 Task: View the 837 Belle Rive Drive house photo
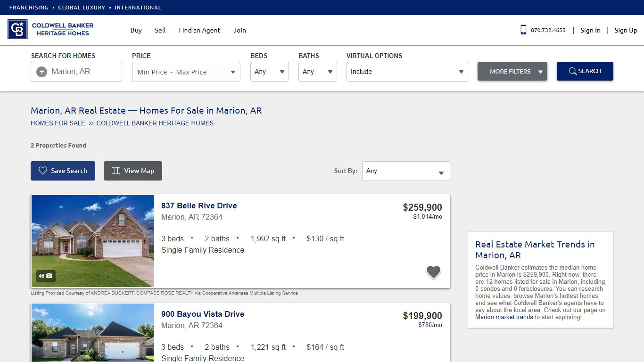click(x=93, y=241)
